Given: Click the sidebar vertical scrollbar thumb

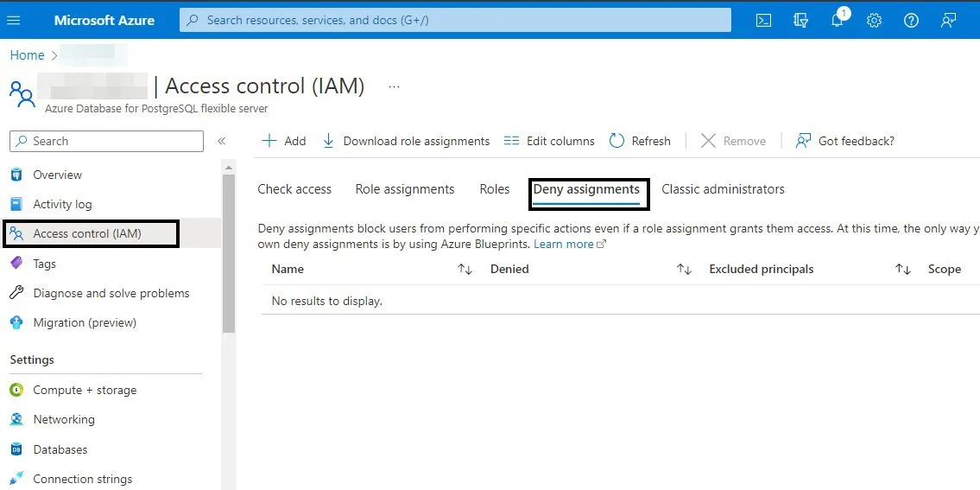Looking at the screenshot, I should click(229, 253).
